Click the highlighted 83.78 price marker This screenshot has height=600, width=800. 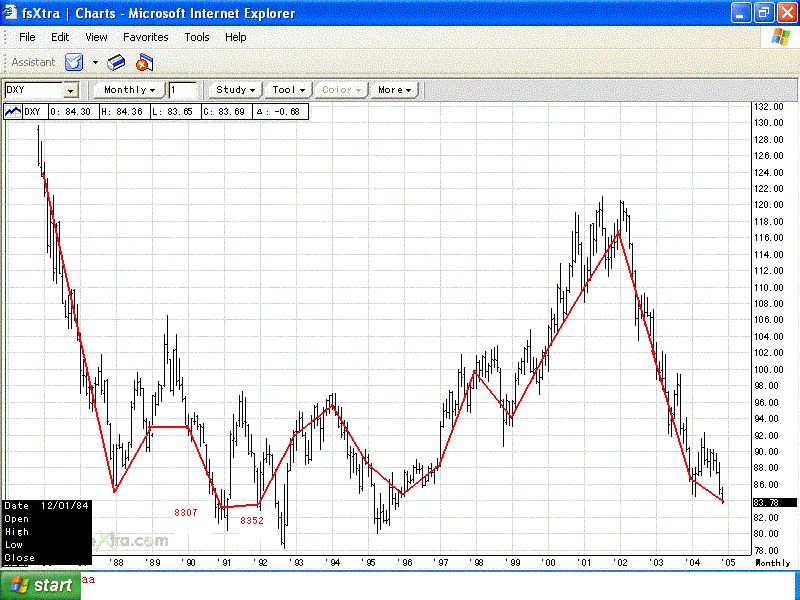[x=774, y=503]
